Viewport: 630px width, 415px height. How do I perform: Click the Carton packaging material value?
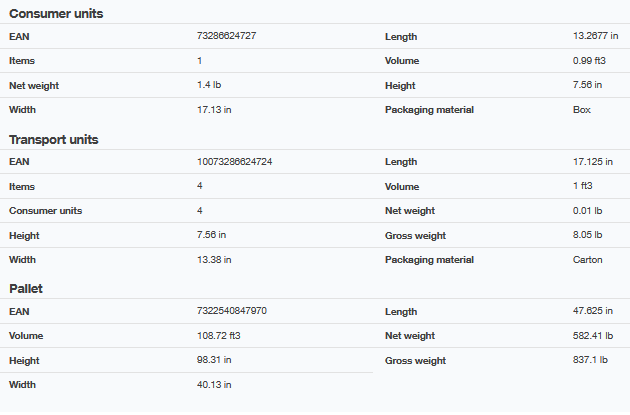(589, 260)
